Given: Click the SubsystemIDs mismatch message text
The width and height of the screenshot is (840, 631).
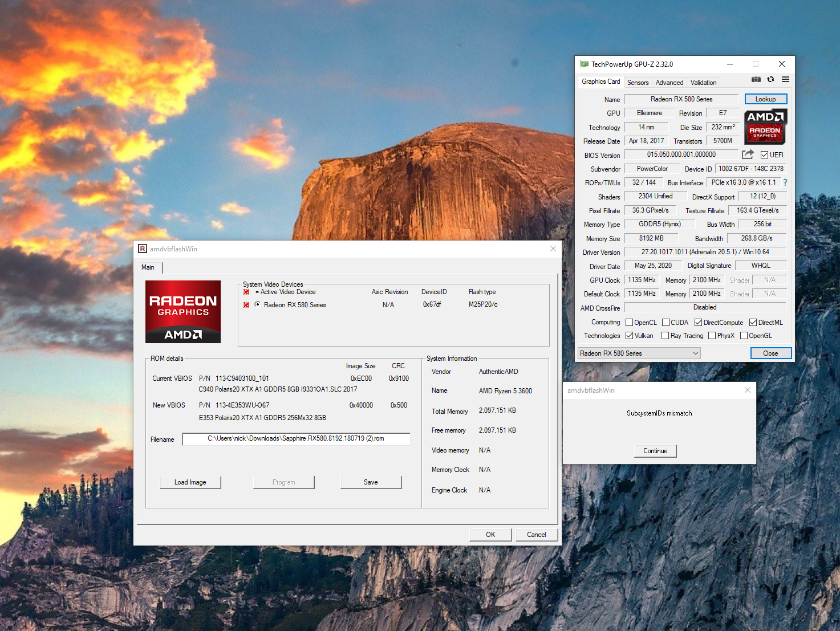Looking at the screenshot, I should (x=659, y=413).
